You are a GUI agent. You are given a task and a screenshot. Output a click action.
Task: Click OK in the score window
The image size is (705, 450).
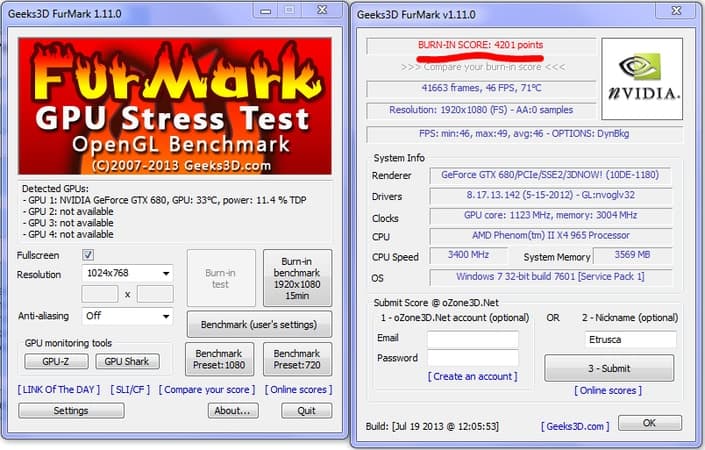point(650,423)
